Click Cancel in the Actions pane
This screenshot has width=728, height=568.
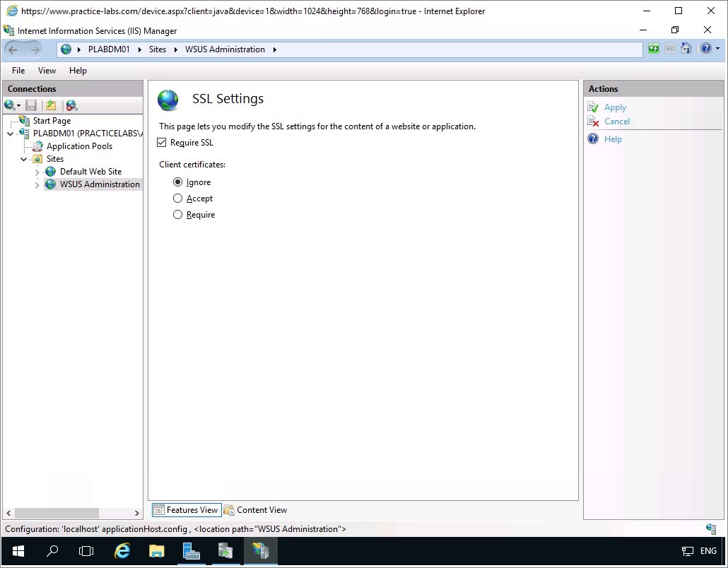click(616, 122)
